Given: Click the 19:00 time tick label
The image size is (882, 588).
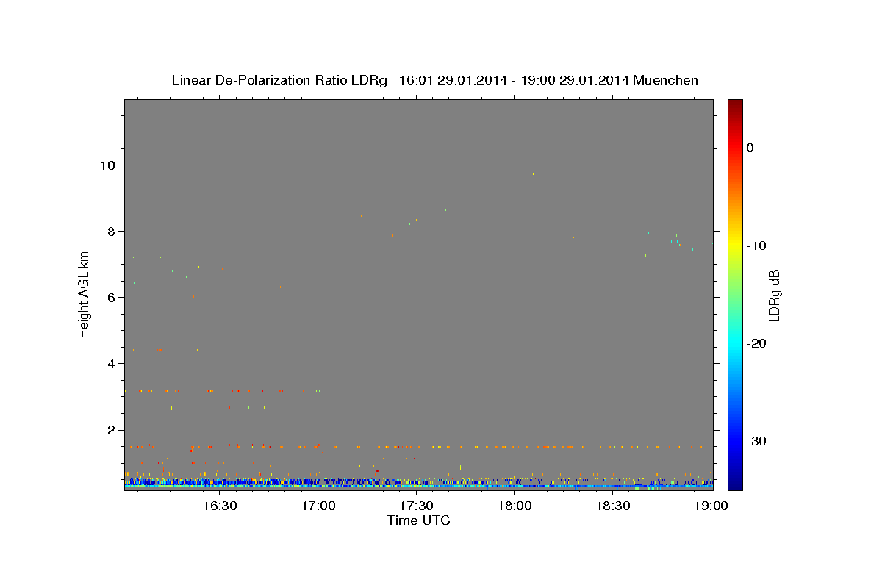Looking at the screenshot, I should point(711,506).
